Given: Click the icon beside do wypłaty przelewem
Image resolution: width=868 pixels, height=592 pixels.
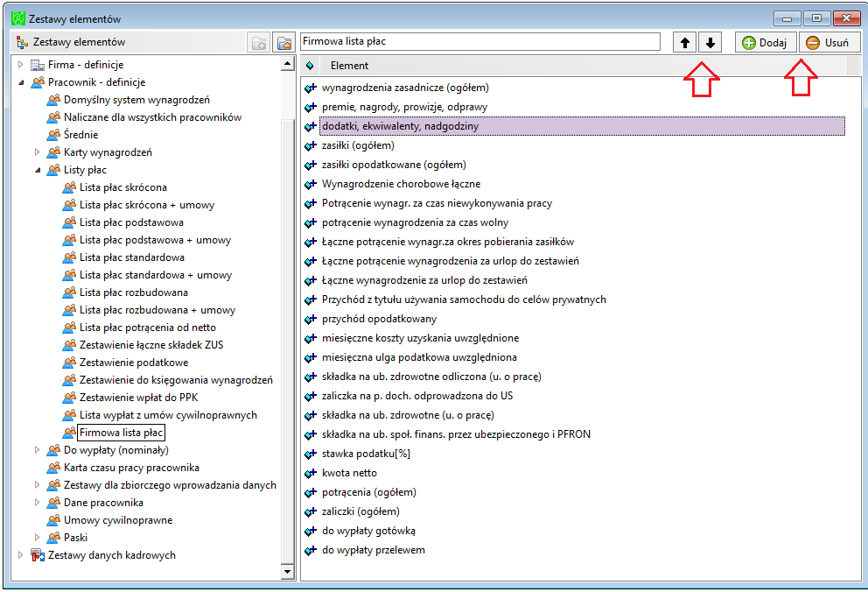Looking at the screenshot, I should pyautogui.click(x=311, y=551).
